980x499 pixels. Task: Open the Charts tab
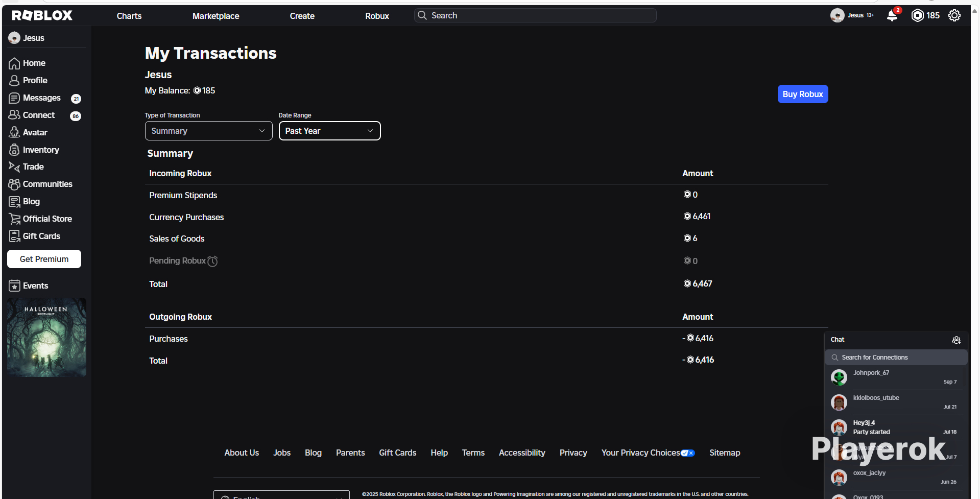click(129, 16)
